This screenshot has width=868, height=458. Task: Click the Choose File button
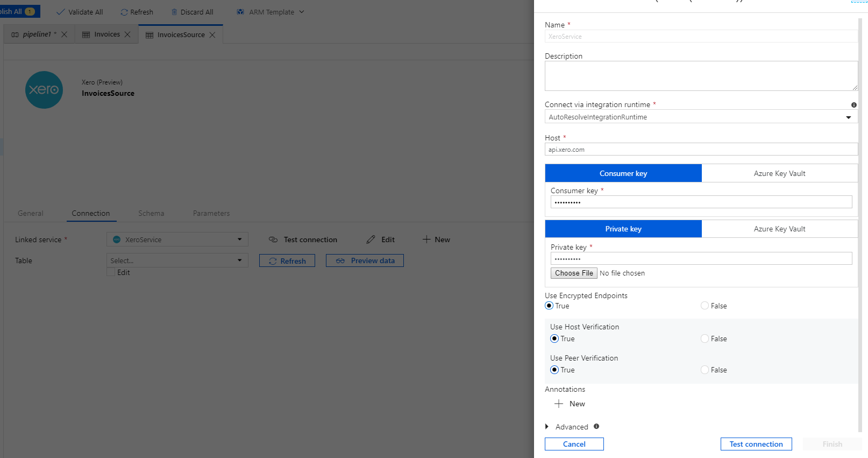574,273
